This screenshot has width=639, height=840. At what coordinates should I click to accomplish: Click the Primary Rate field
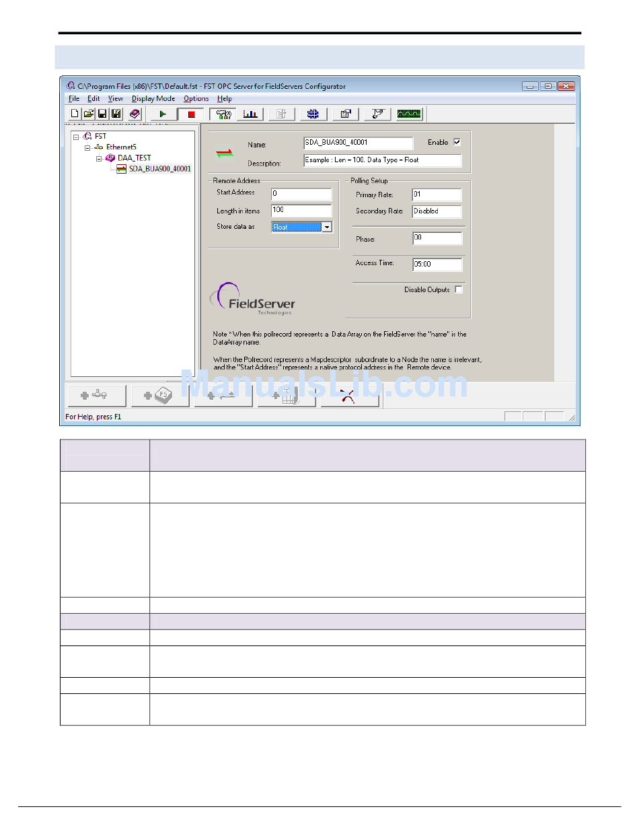437,195
